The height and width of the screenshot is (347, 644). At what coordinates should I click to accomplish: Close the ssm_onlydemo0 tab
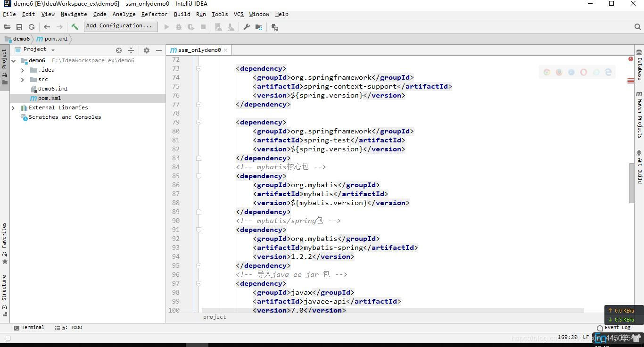coord(226,50)
